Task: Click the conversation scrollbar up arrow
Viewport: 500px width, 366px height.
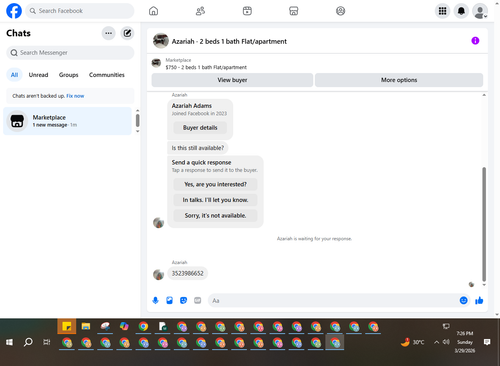Action: 484,95
